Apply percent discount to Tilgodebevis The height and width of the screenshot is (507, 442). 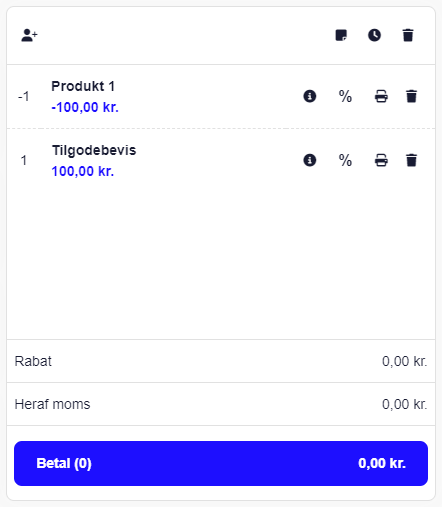345,160
